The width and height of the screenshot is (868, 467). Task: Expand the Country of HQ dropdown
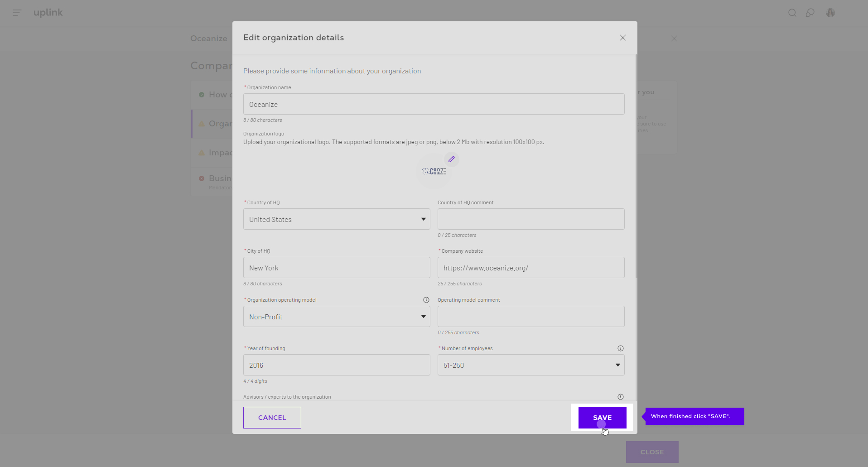pyautogui.click(x=337, y=219)
